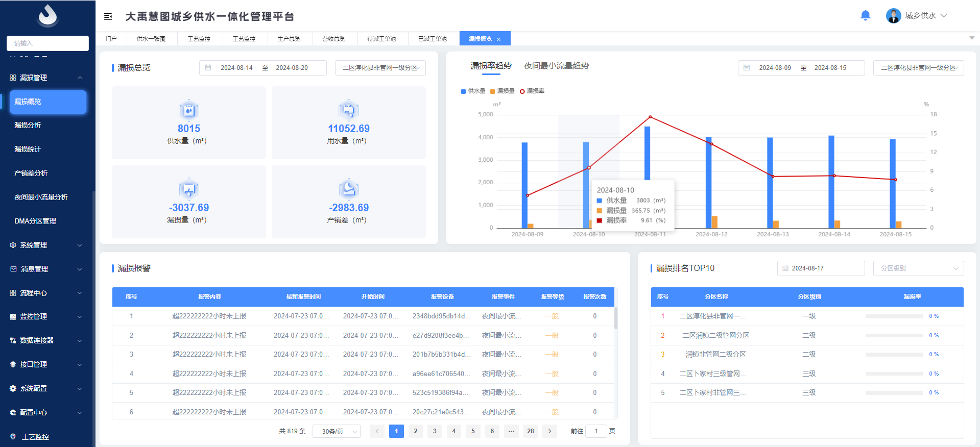980x447 pixels.
Task: Click the 漏损量 leakage volume card icon
Action: coord(189,189)
